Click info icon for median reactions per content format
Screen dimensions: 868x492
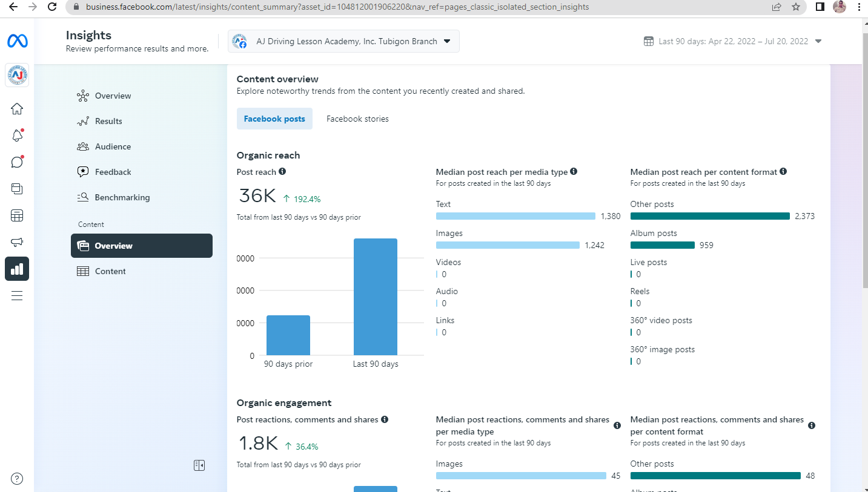[812, 425]
